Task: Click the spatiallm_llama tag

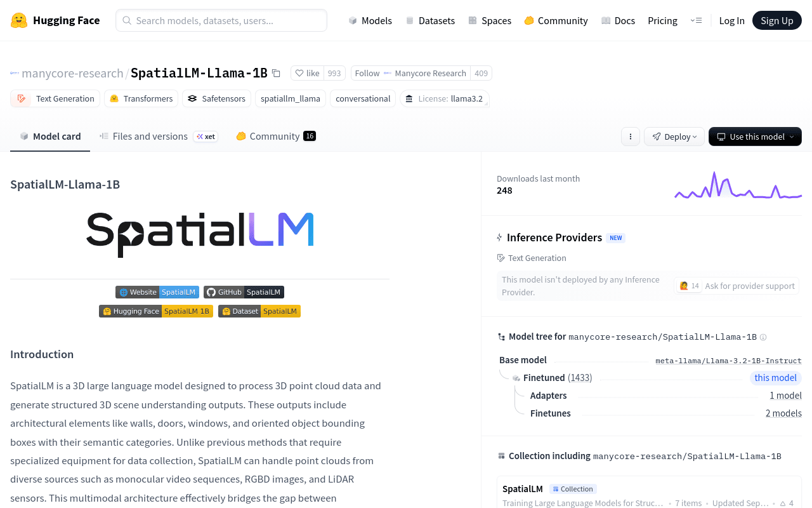Action: (x=291, y=98)
